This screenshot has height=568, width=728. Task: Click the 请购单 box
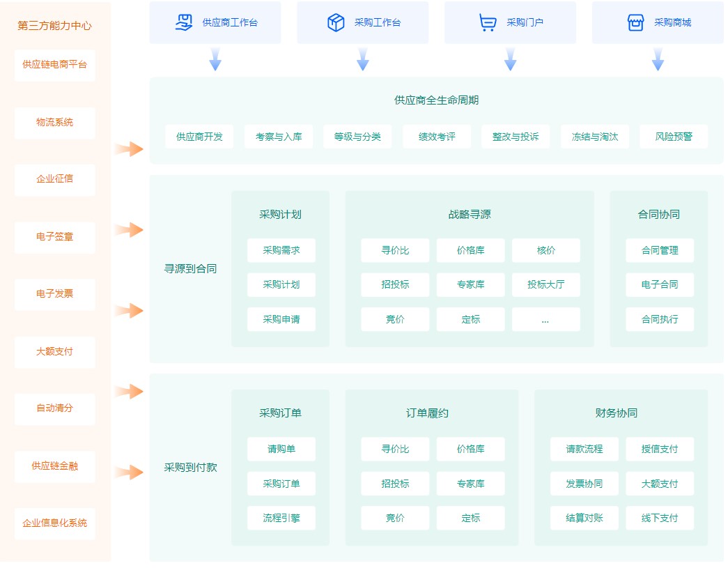coord(281,449)
